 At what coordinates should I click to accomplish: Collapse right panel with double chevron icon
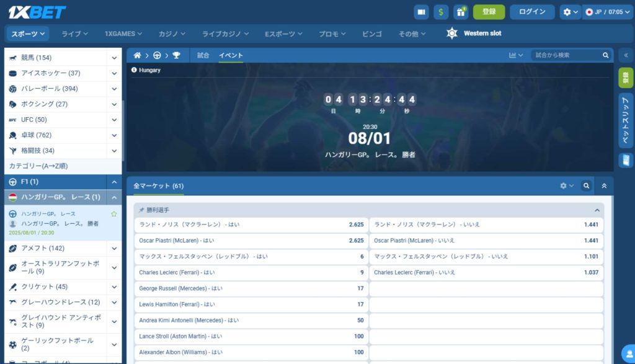click(x=626, y=55)
